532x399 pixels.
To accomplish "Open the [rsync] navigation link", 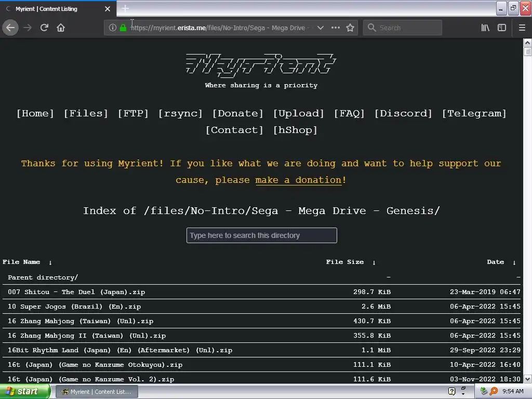I will coord(180,113).
